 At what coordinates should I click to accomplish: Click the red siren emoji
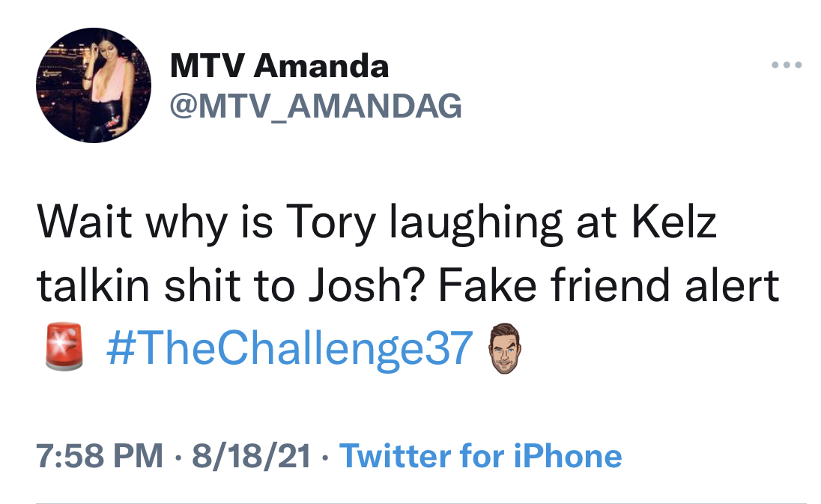64,347
